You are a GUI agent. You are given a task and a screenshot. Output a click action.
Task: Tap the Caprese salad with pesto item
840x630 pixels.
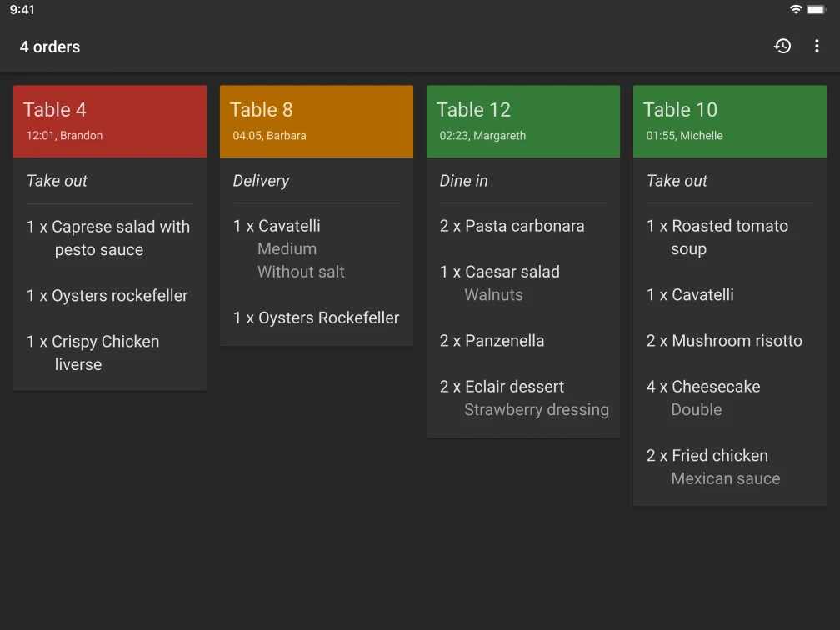(109, 238)
